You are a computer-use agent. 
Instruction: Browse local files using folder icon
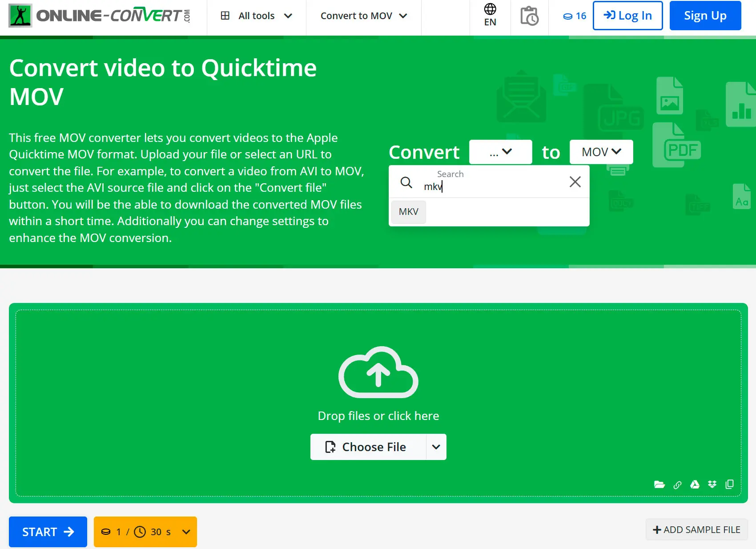click(659, 484)
